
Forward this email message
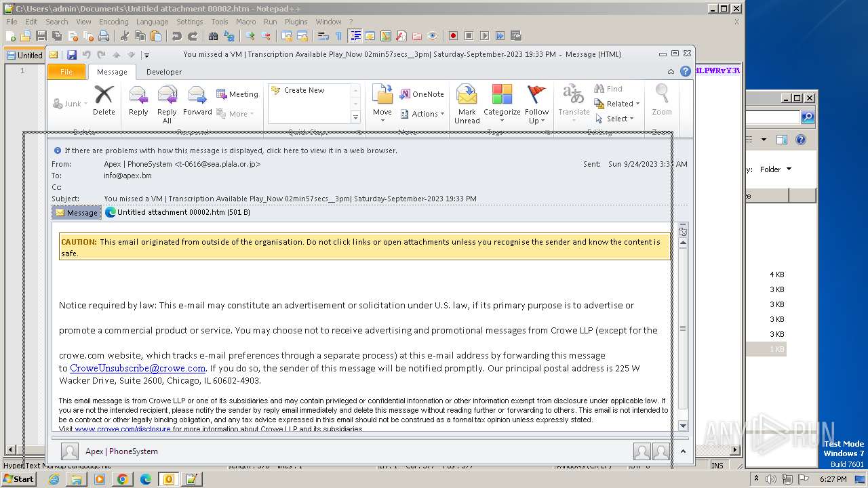[197, 100]
